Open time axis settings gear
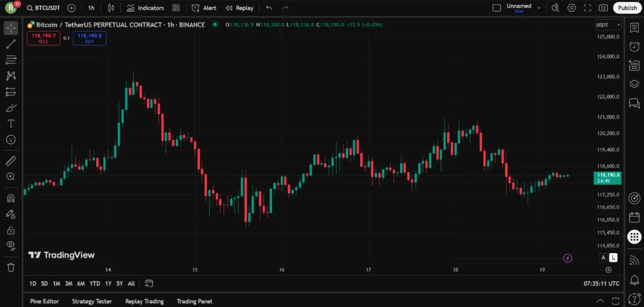This screenshot has height=307, width=644. tap(609, 270)
